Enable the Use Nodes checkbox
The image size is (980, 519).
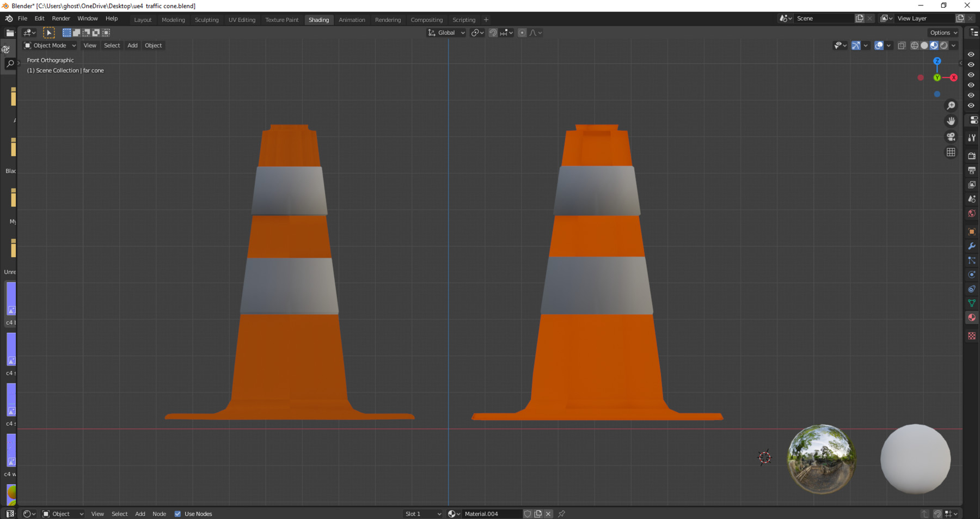coord(177,514)
